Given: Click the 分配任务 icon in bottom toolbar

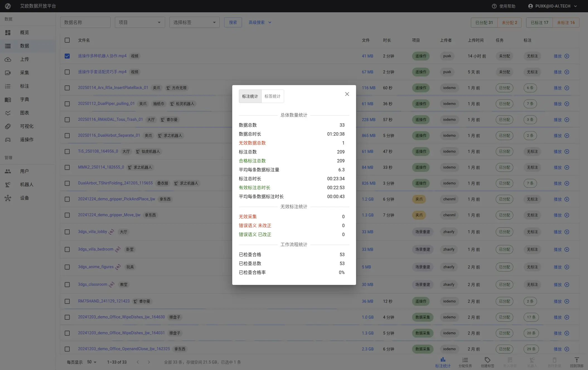Looking at the screenshot, I should (x=465, y=361).
